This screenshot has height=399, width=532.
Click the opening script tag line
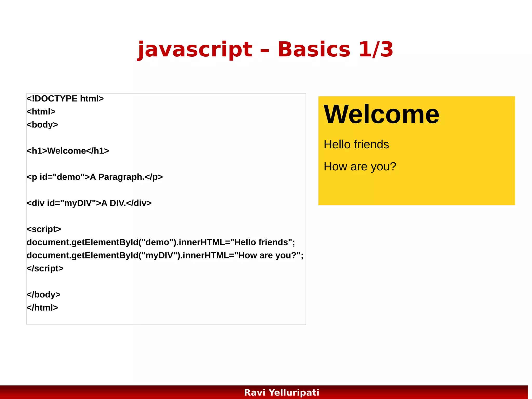[44, 229]
